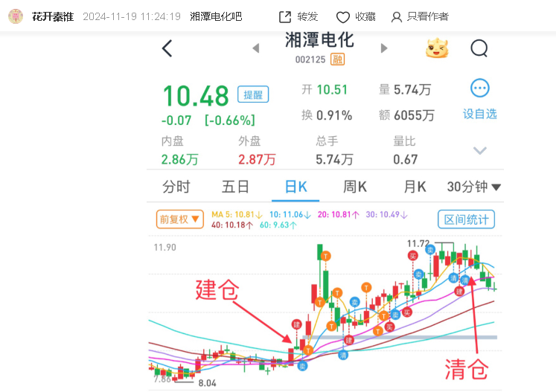556x392 pixels.
Task: Click the current price 10.48
Action: pos(196,96)
